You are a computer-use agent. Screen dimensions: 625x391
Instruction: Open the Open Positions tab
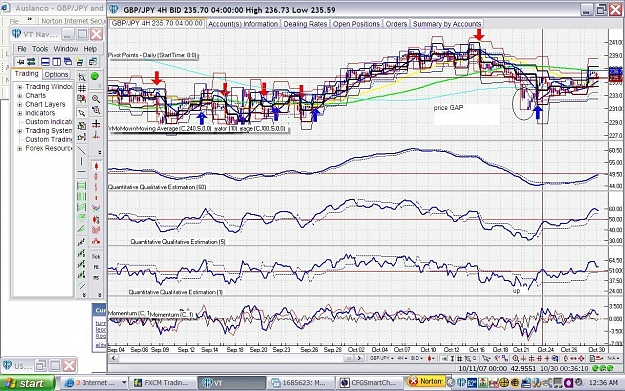pos(356,24)
